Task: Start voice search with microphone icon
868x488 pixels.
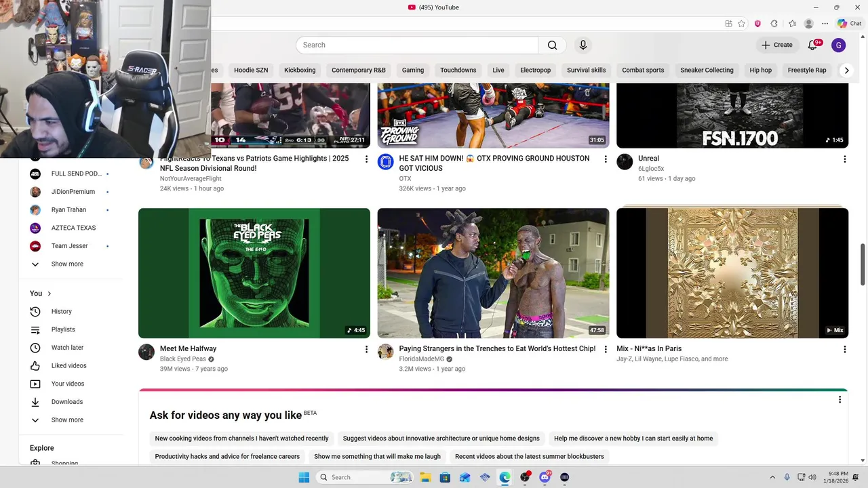Action: [583, 45]
